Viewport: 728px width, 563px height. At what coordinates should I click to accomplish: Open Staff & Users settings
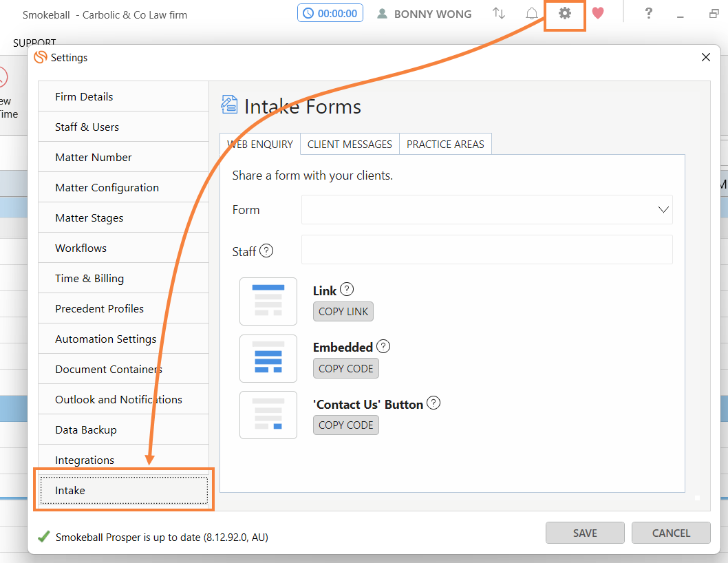point(123,127)
